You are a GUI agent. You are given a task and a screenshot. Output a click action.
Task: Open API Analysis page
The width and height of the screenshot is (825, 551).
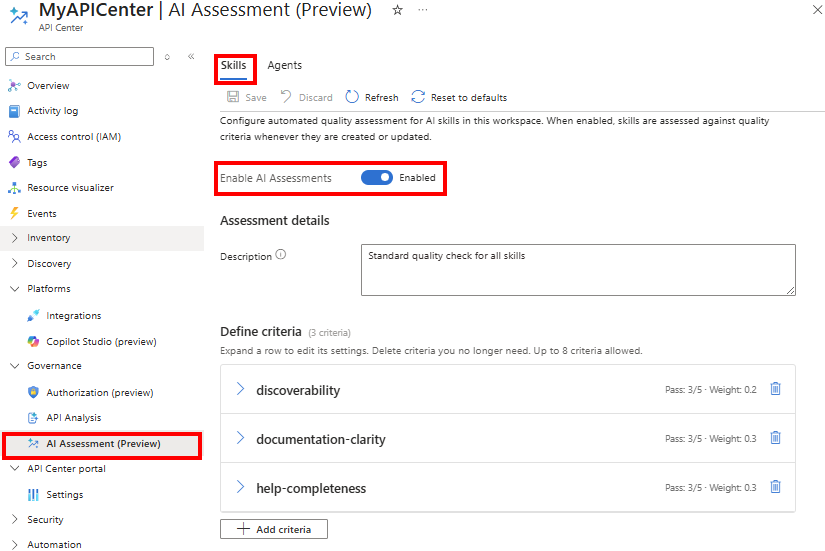point(73,417)
